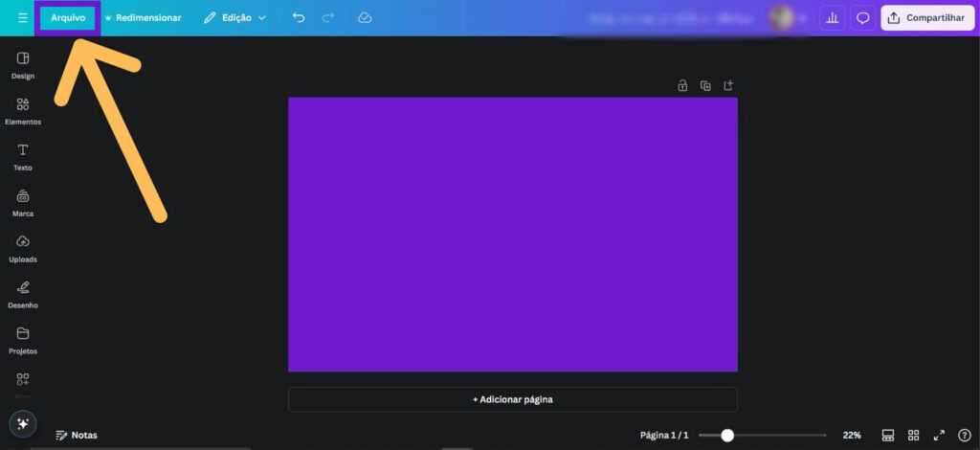This screenshot has height=450, width=980.
Task: Check the cloud save status icon
Action: point(365,17)
